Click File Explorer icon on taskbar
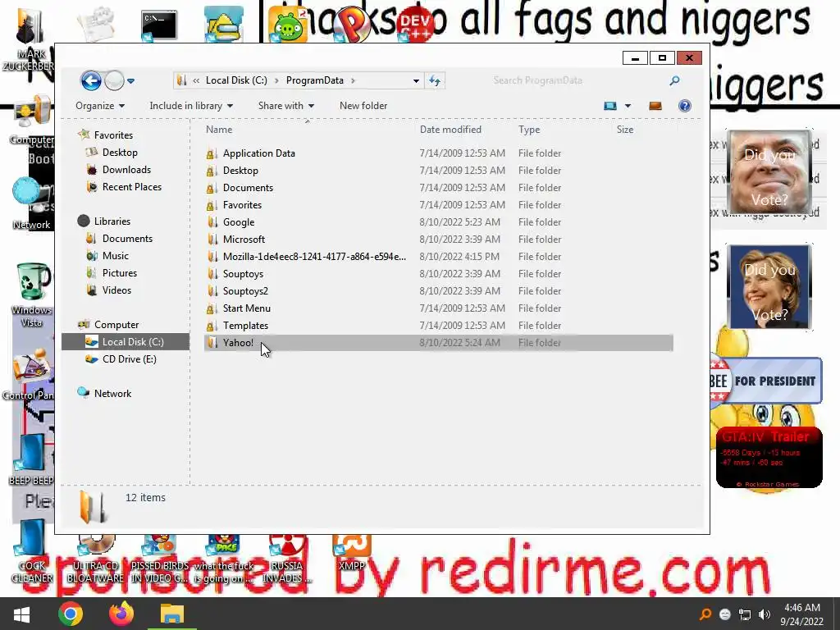This screenshot has width=840, height=630. pos(172,614)
